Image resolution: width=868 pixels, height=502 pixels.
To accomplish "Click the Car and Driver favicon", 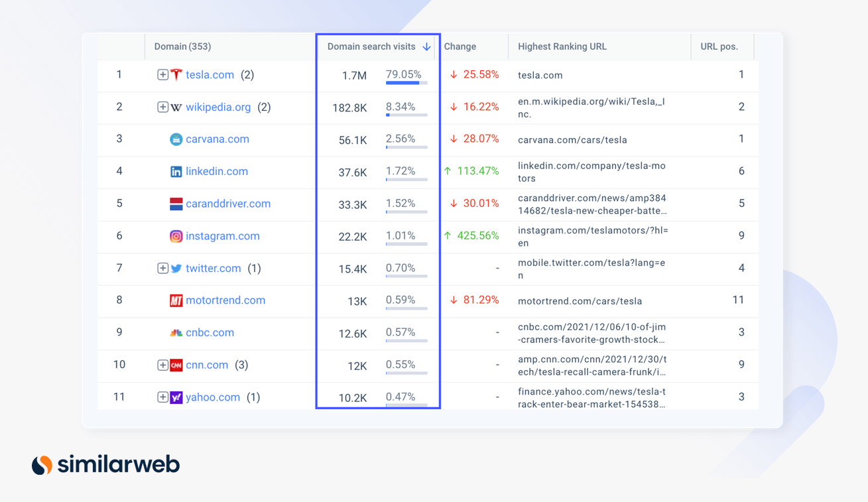I will (x=176, y=204).
